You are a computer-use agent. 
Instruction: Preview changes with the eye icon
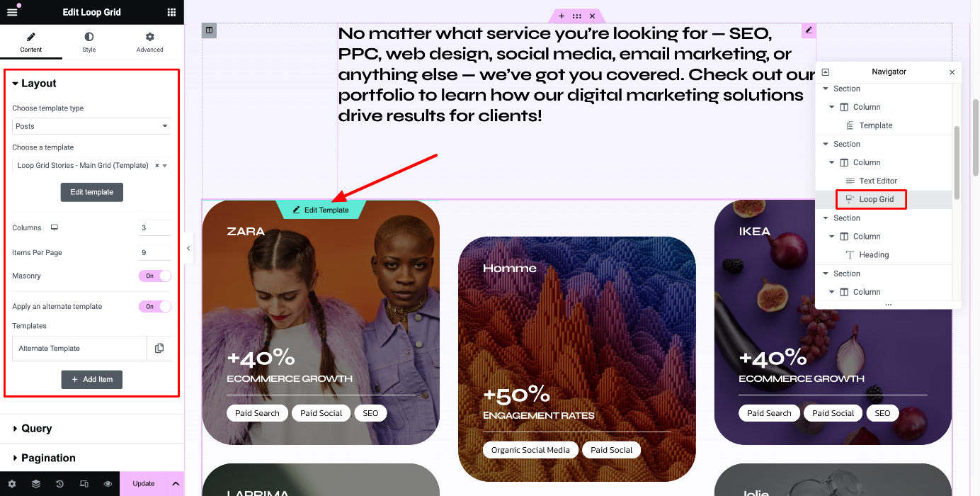(x=108, y=484)
